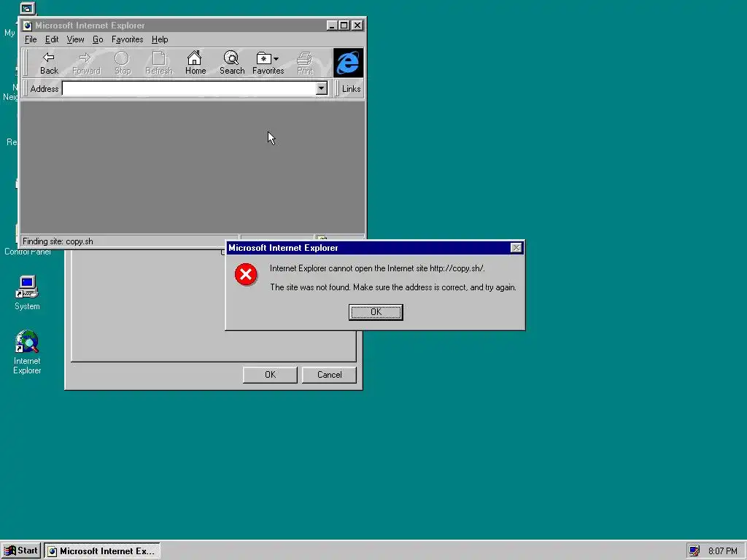
Task: Activate Microsoft Internet Explorer taskbar button
Action: click(x=102, y=551)
